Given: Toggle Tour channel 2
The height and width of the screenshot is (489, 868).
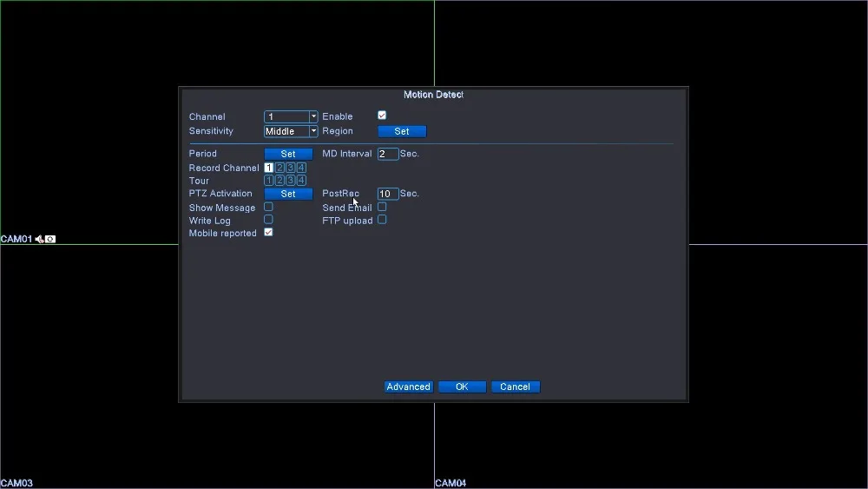Looking at the screenshot, I should point(279,181).
